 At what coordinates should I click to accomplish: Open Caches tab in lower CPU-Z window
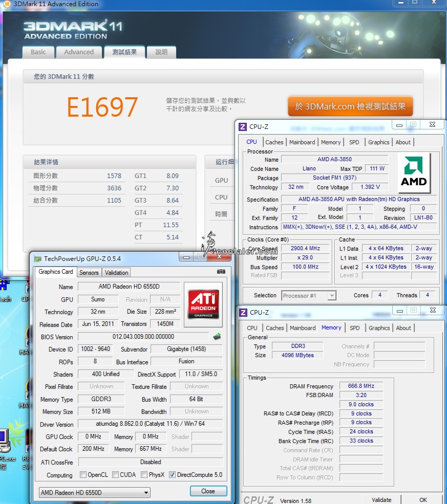(x=275, y=328)
